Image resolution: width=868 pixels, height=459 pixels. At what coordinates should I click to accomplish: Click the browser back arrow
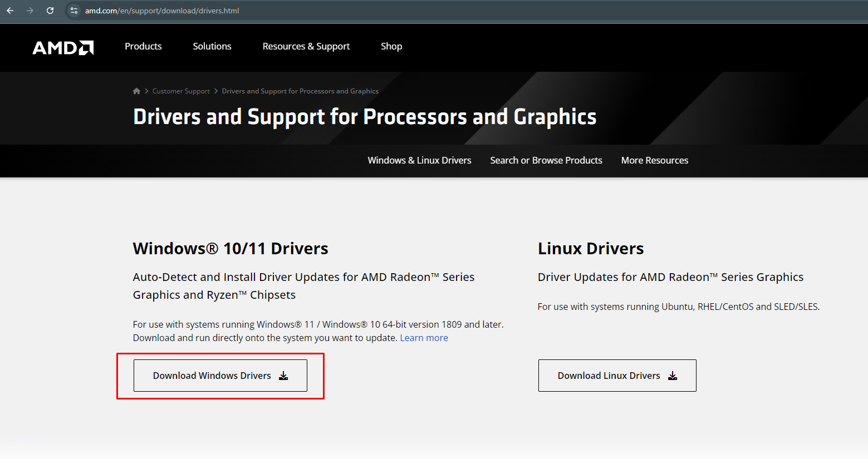10,11
